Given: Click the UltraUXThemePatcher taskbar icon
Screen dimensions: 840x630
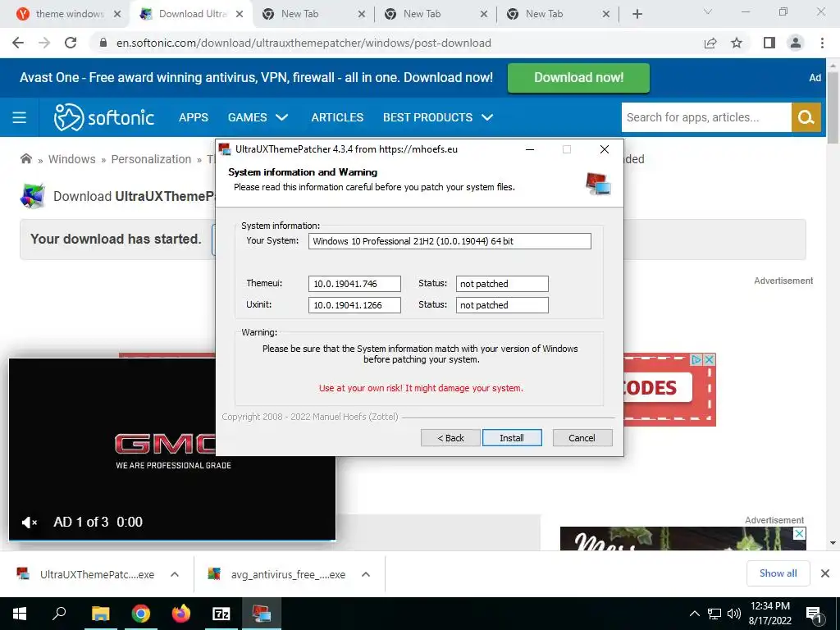Looking at the screenshot, I should [x=262, y=614].
